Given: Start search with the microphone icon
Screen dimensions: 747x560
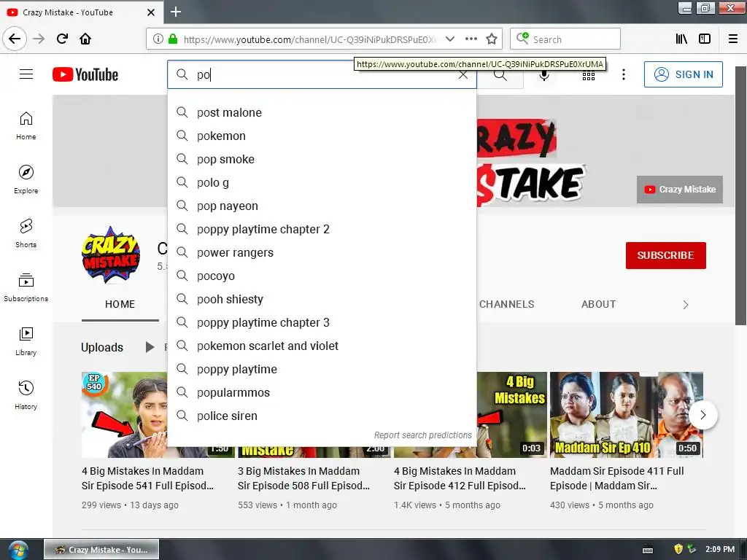Looking at the screenshot, I should [544, 74].
